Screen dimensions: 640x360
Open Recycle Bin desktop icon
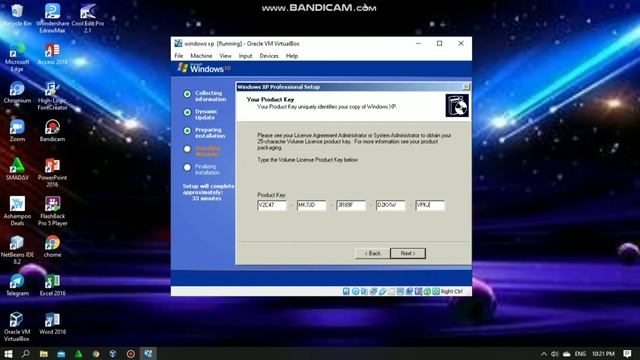pos(17,15)
